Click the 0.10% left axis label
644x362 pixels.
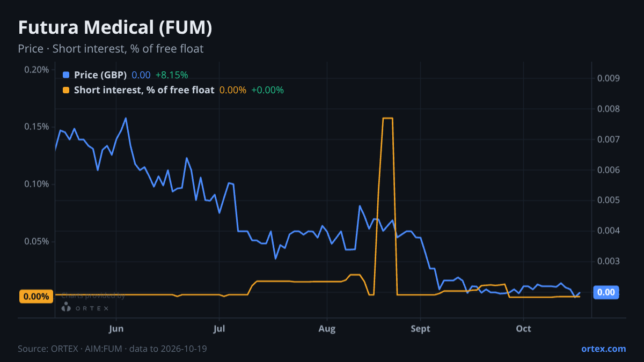(36, 184)
